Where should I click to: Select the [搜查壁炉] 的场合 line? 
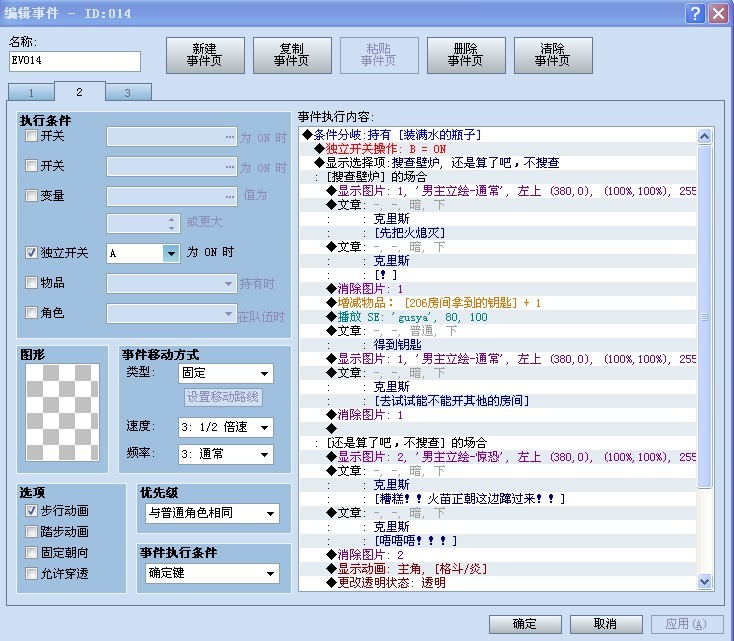click(498, 177)
